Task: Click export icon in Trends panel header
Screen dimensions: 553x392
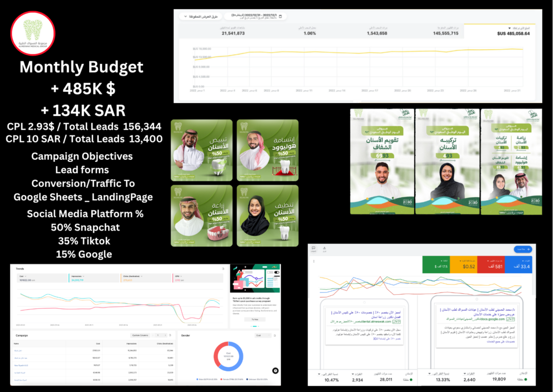Action: click(222, 268)
